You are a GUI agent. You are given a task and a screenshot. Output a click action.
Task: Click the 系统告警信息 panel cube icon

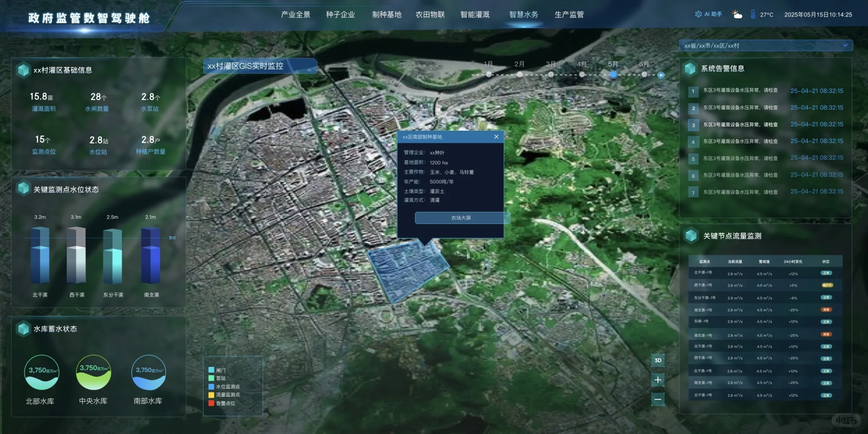pos(690,69)
